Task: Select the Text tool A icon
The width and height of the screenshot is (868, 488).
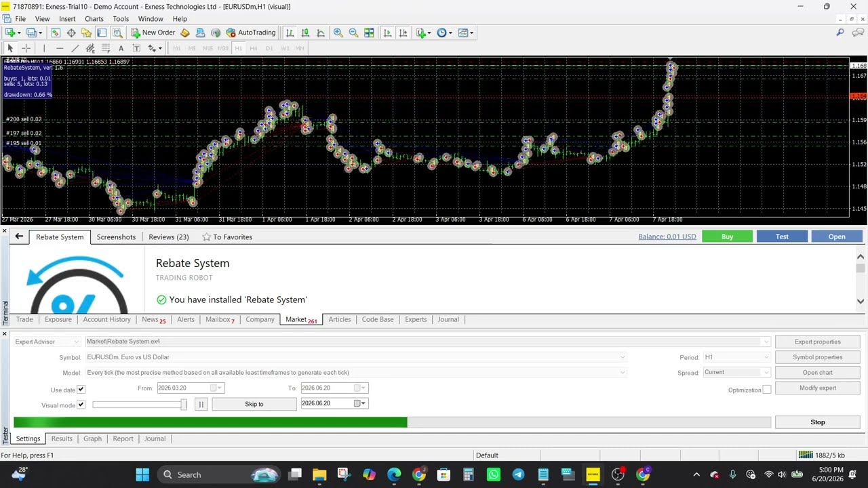Action: pyautogui.click(x=121, y=48)
